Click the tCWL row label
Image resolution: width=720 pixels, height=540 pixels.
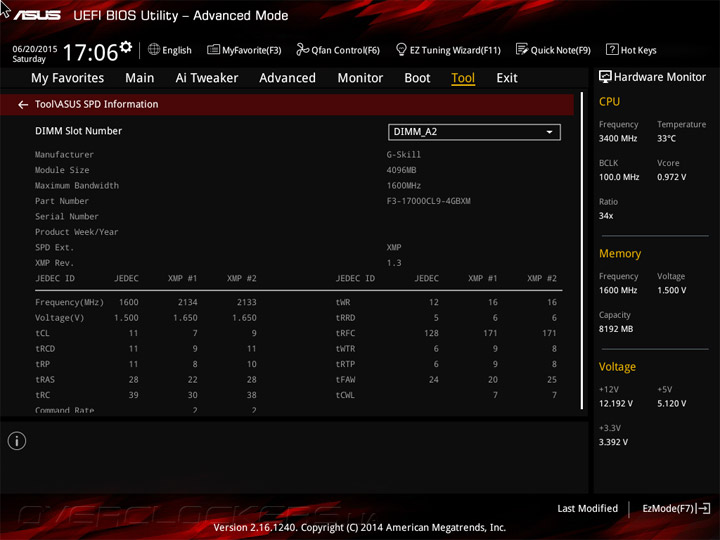coord(345,395)
